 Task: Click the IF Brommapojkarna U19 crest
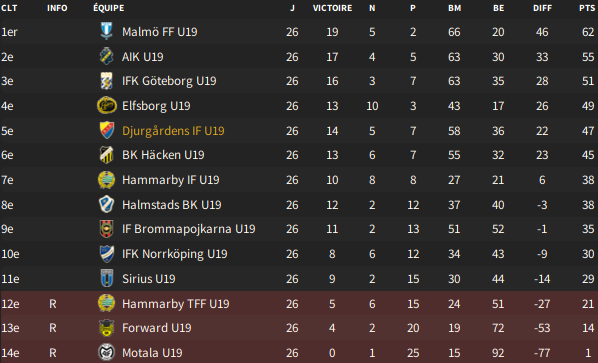(x=106, y=229)
